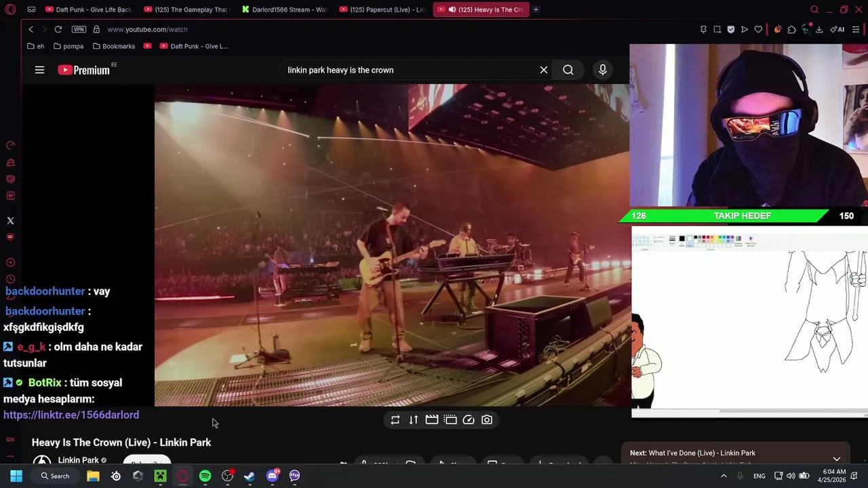Open the uBlock shield sidebar icon
This screenshot has height=488, width=868.
(10, 237)
